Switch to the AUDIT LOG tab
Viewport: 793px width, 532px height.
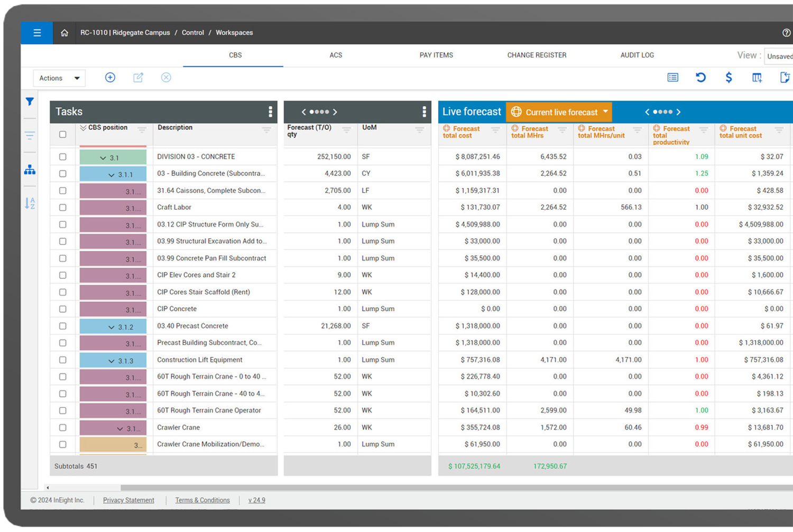point(637,55)
